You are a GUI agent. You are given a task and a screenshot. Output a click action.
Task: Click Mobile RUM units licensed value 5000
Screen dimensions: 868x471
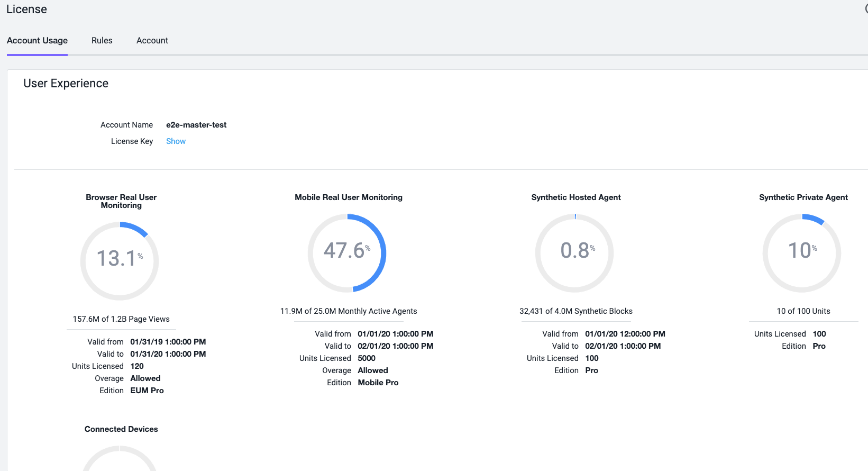[x=367, y=358]
